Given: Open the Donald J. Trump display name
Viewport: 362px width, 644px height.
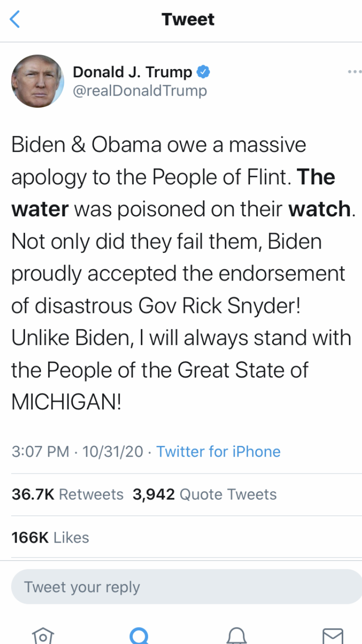Looking at the screenshot, I should coord(132,72).
